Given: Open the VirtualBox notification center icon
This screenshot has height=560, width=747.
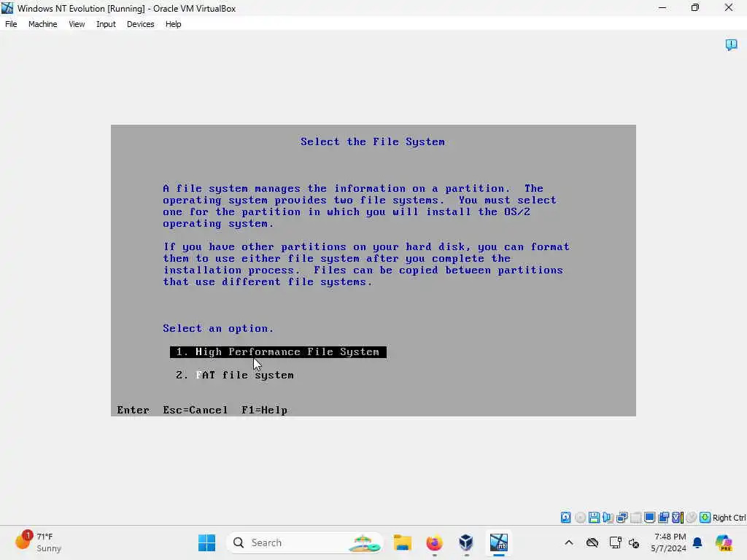Looking at the screenshot, I should 731,44.
